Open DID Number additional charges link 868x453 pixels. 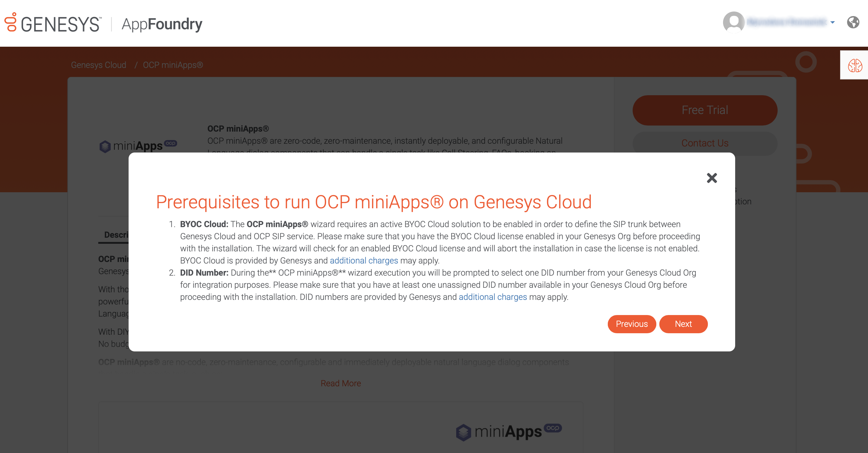coord(493,297)
